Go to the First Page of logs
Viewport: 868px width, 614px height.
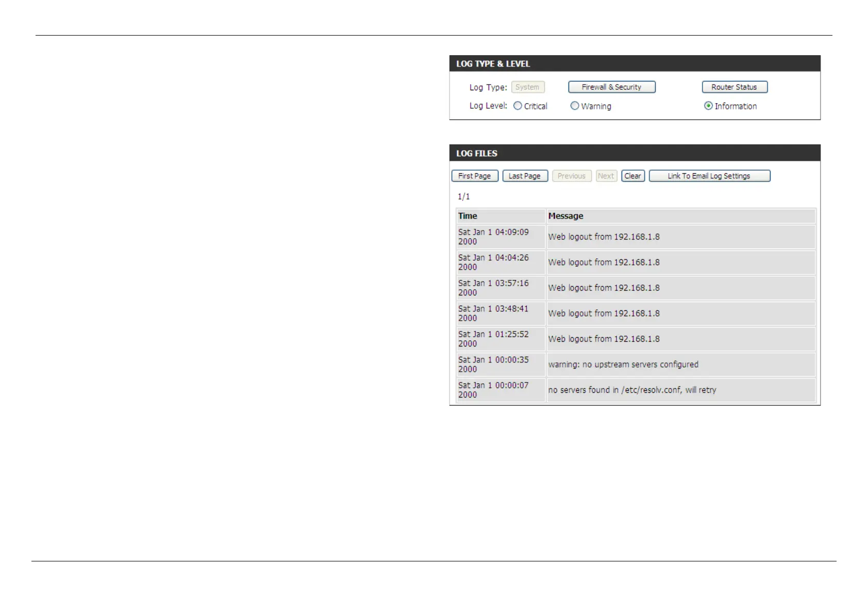(x=475, y=176)
